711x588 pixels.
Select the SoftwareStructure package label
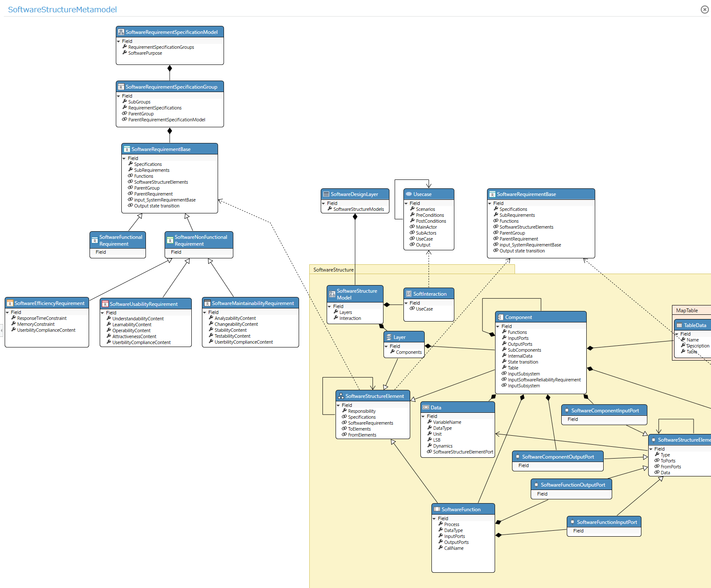click(333, 270)
